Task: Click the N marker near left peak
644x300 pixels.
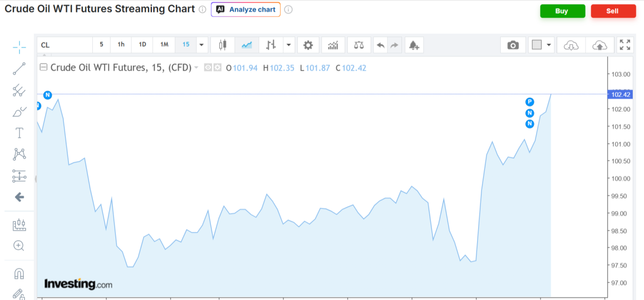Action: [x=47, y=95]
